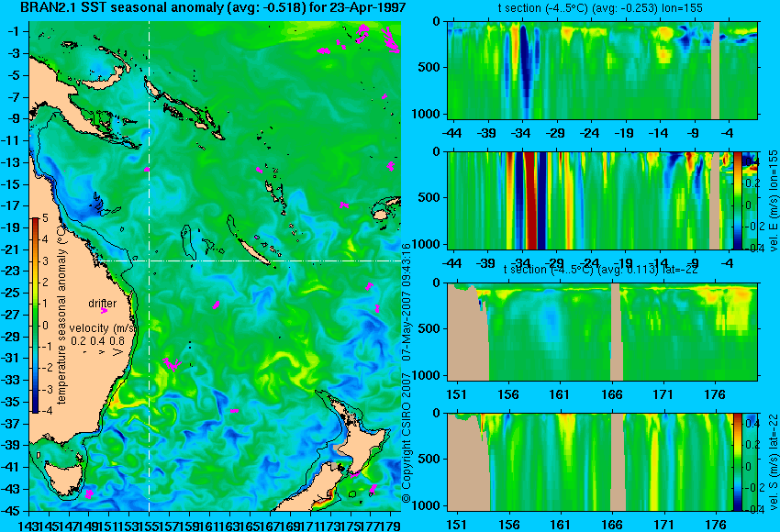780x532 pixels.
Task: Click the -23 tick on the map latitude axis
Action: coord(13,271)
